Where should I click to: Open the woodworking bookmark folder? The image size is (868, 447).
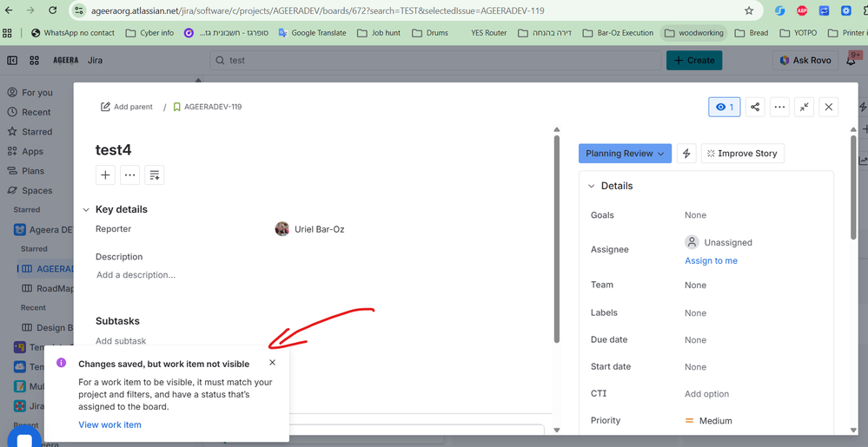pos(693,33)
